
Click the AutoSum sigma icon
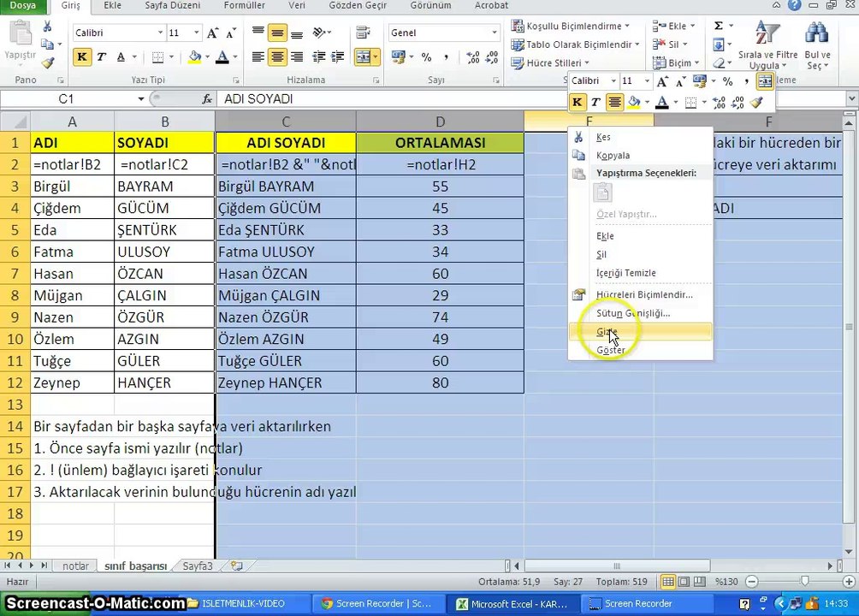pyautogui.click(x=718, y=26)
